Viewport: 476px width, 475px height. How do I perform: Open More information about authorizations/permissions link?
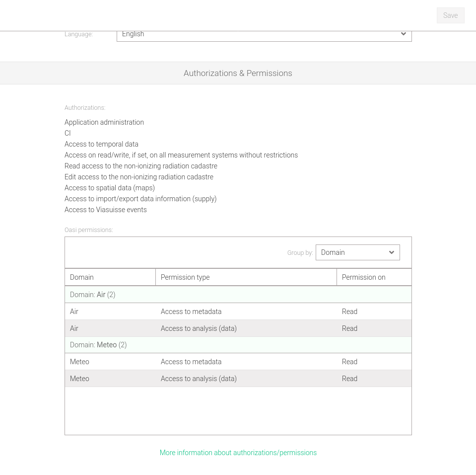(x=238, y=453)
